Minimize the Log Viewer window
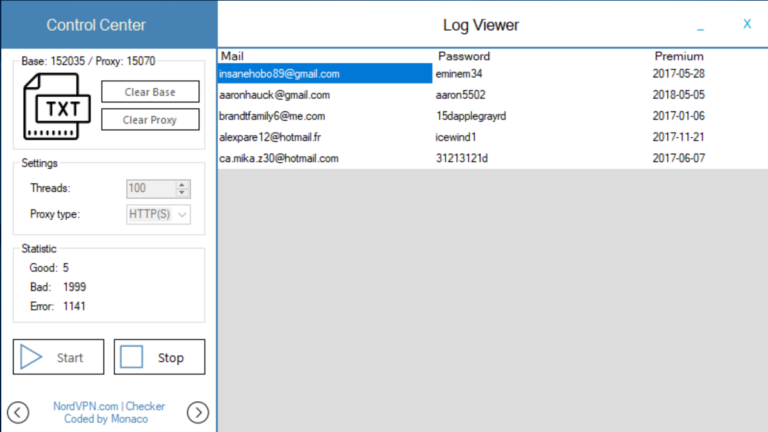Viewport: 768px width, 432px height. coord(700,27)
